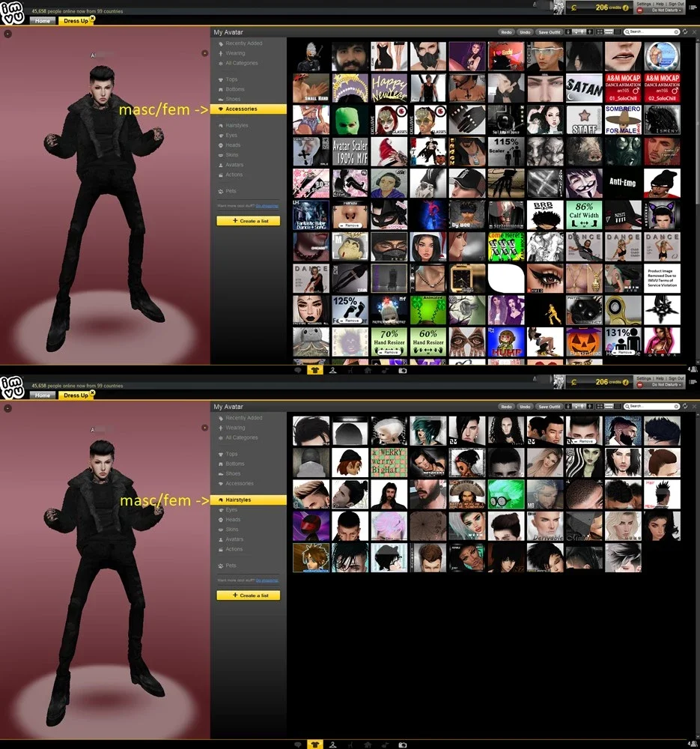Open Settings link in Accessories window

pos(644,4)
